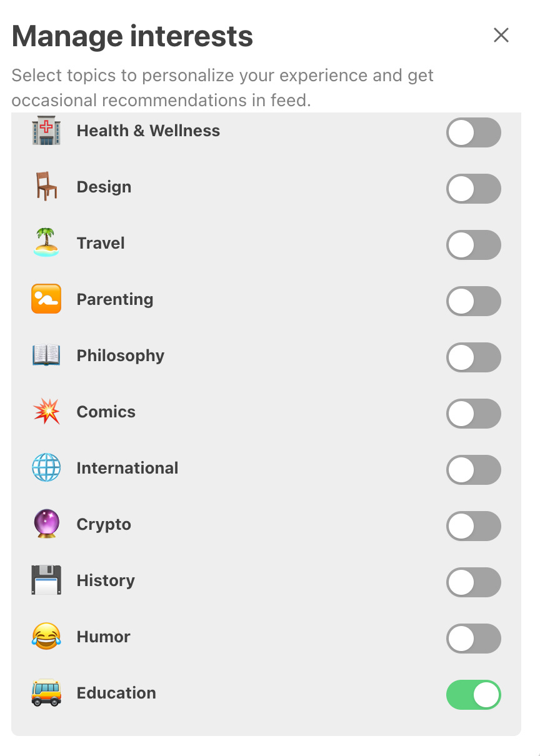
Task: Click the palm tree island icon for Travel
Action: (45, 242)
